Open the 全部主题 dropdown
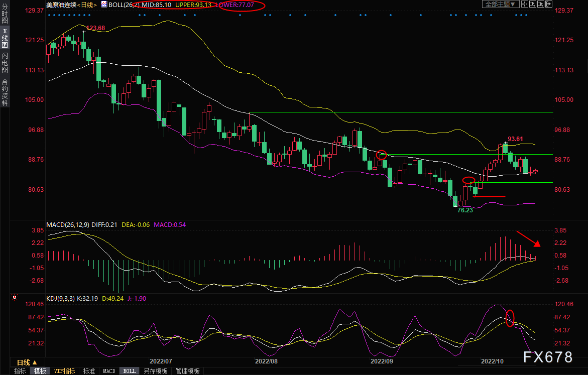This screenshot has height=375, width=588. coord(500,4)
